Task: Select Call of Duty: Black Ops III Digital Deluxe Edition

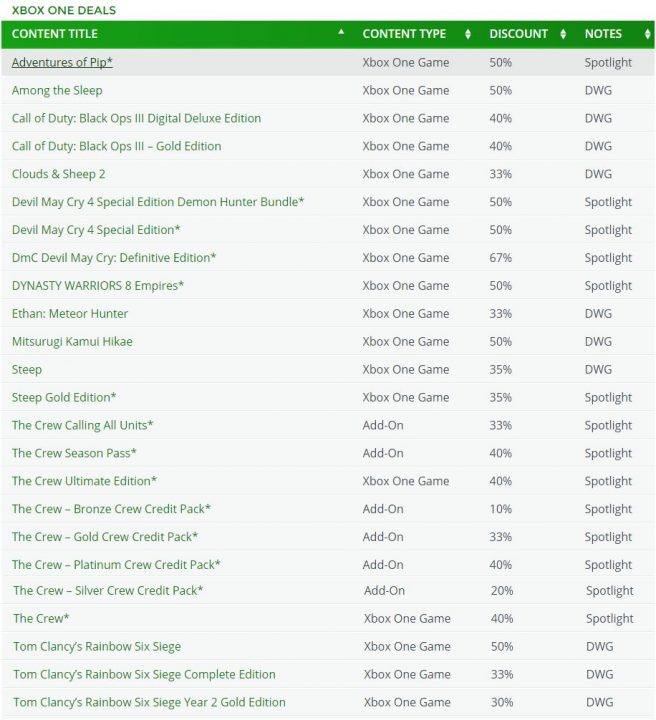Action: click(x=136, y=118)
